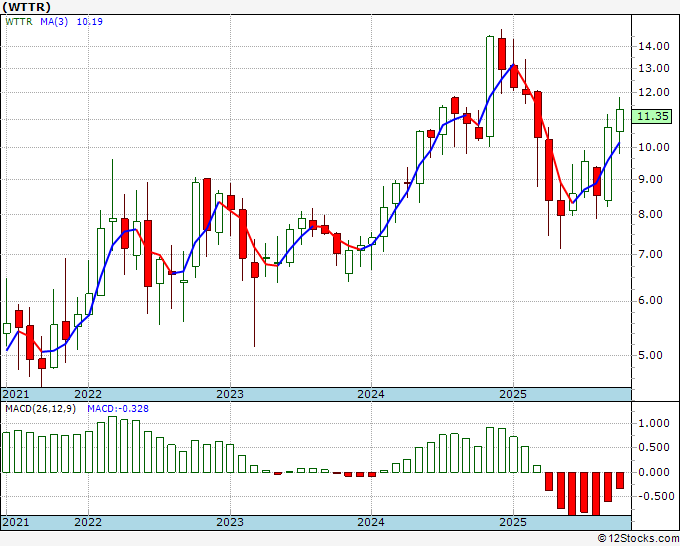Click the last red MACD histogram bar

(620, 481)
